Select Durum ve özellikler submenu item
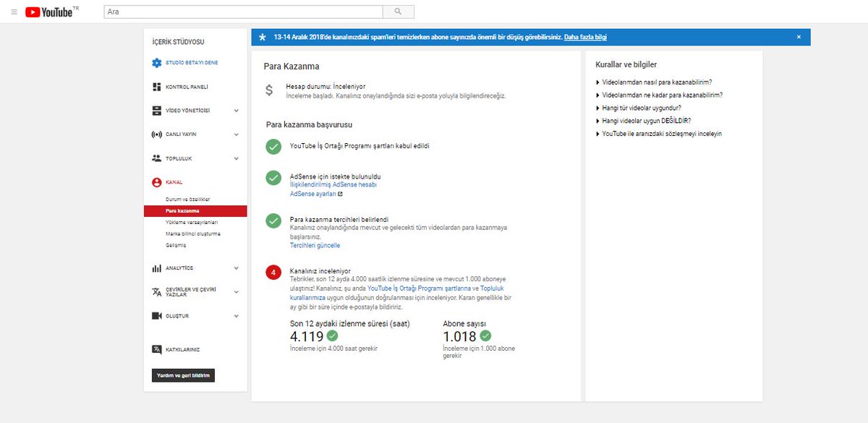This screenshot has height=423, width=868. pos(187,199)
